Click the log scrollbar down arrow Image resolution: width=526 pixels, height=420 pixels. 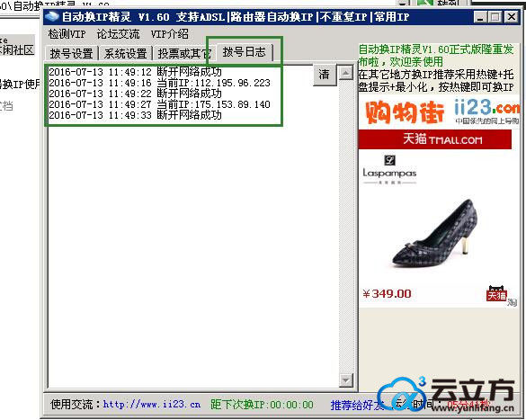coord(345,380)
